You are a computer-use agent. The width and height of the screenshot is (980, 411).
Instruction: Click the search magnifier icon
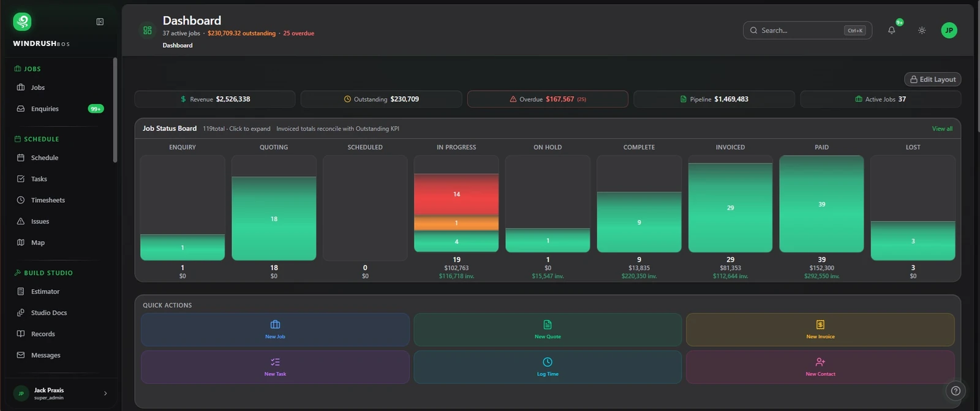754,31
